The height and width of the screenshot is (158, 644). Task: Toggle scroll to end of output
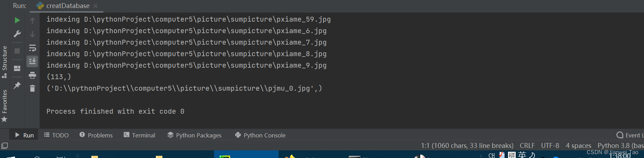pyautogui.click(x=32, y=61)
